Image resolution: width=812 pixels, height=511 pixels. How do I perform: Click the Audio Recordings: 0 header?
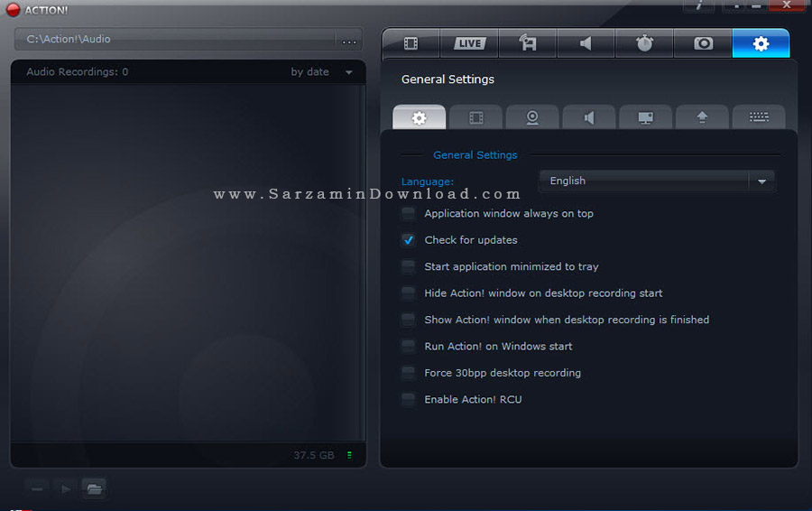(78, 72)
